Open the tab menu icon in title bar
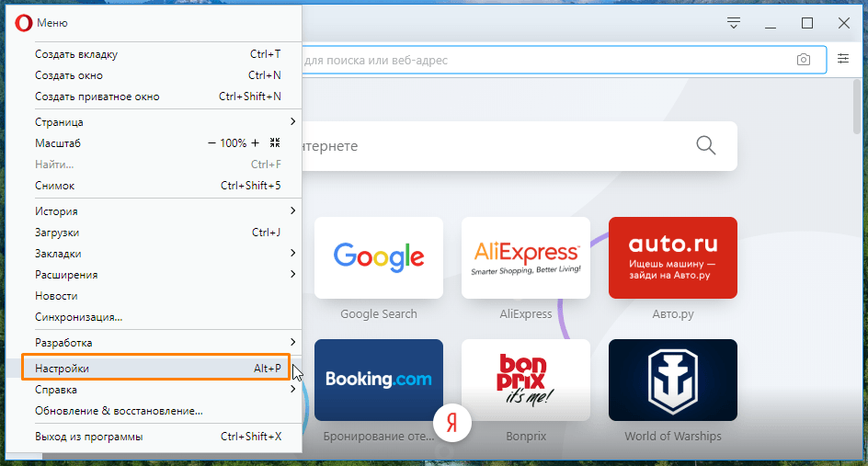868x466 pixels. coord(734,23)
